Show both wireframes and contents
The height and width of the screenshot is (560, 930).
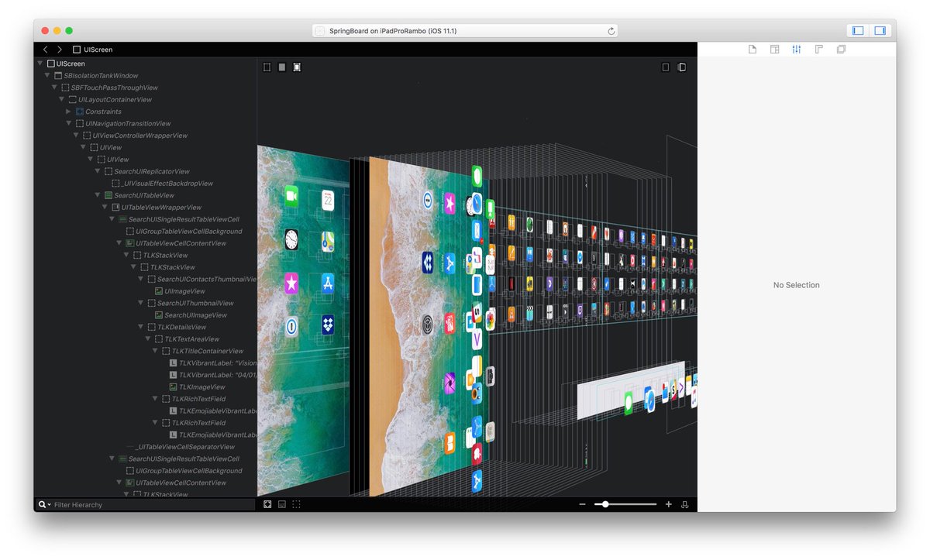click(296, 67)
